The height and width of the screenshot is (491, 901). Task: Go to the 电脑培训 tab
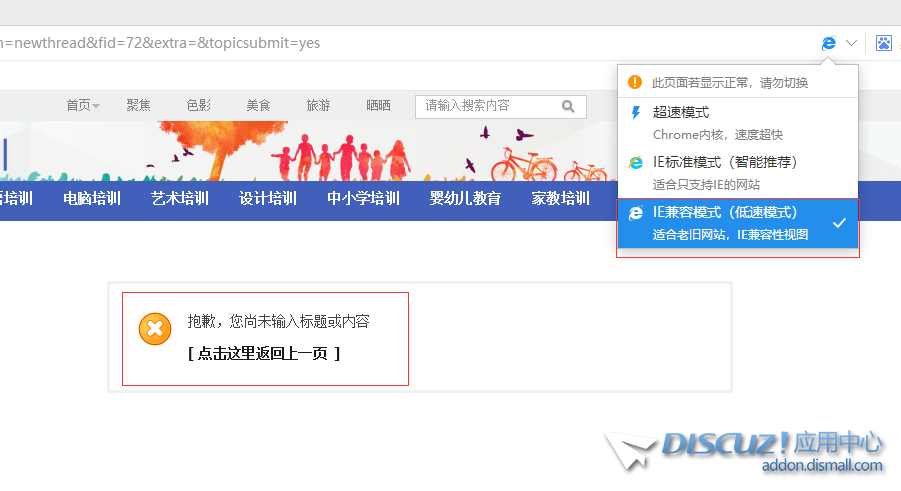[92, 198]
